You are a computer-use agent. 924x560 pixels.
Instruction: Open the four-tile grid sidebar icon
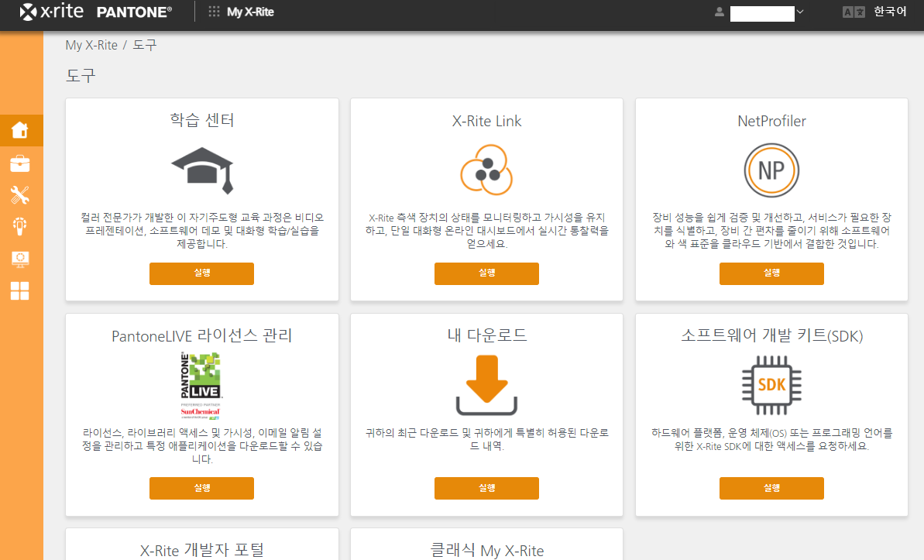[20, 290]
